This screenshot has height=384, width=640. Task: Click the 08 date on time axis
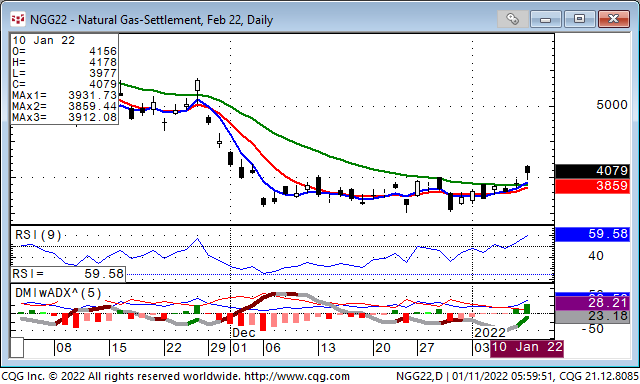click(64, 348)
